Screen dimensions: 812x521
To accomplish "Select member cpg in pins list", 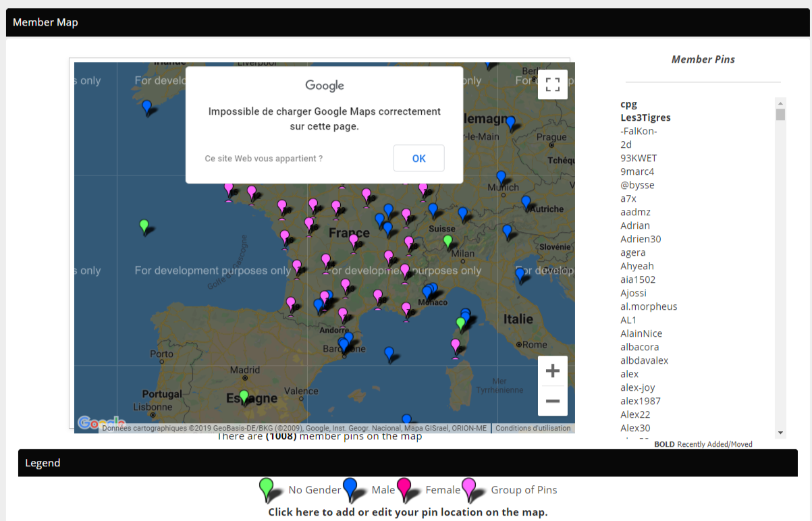I will (629, 104).
